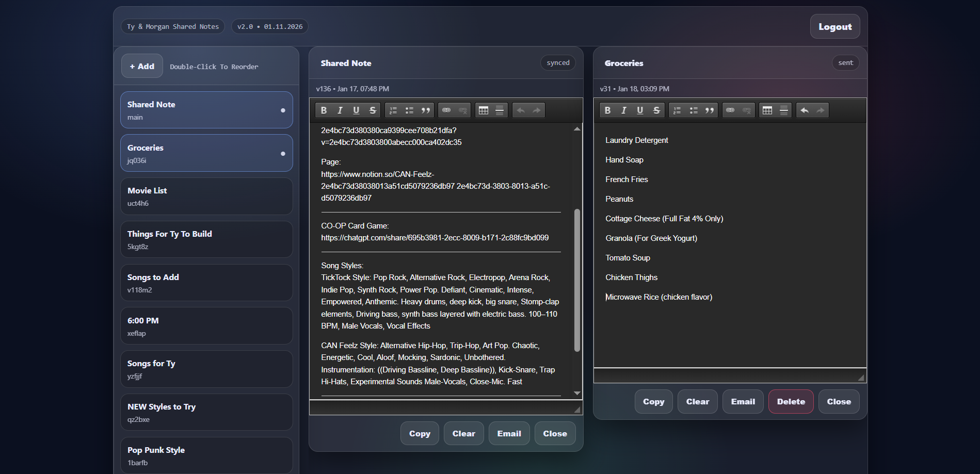The height and width of the screenshot is (474, 980).
Task: Click + Add to create a new note
Action: tap(141, 66)
